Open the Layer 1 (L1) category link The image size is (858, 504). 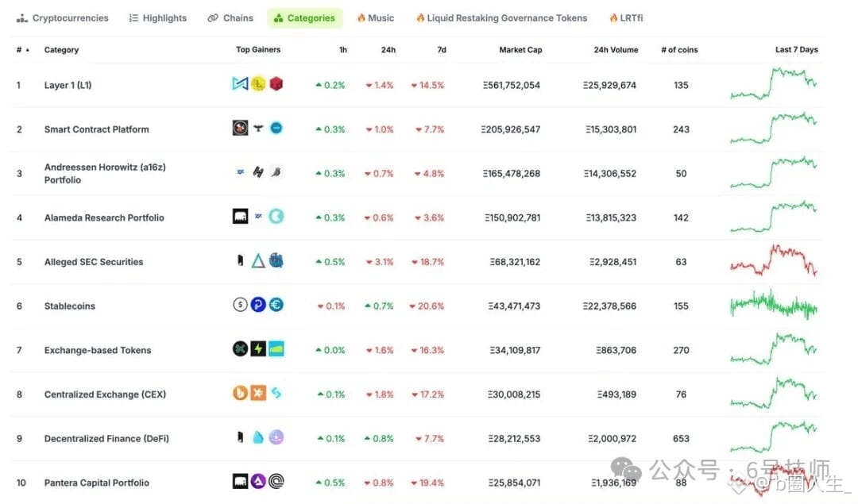pos(68,85)
